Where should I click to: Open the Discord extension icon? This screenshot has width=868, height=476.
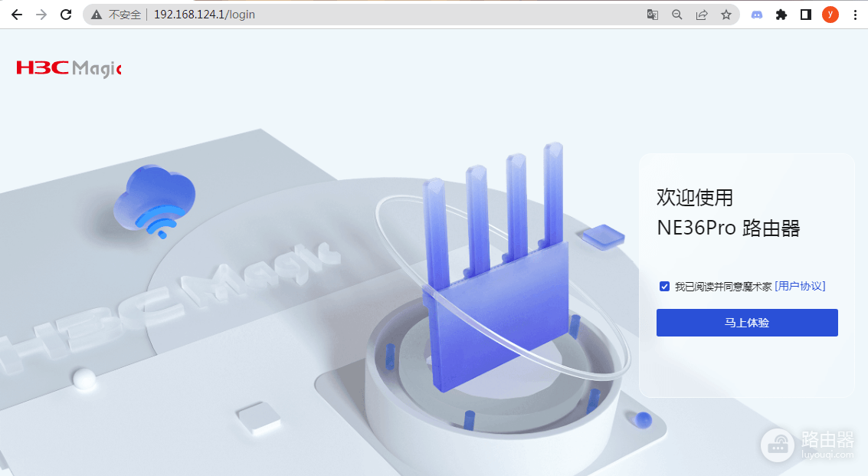pyautogui.click(x=757, y=15)
